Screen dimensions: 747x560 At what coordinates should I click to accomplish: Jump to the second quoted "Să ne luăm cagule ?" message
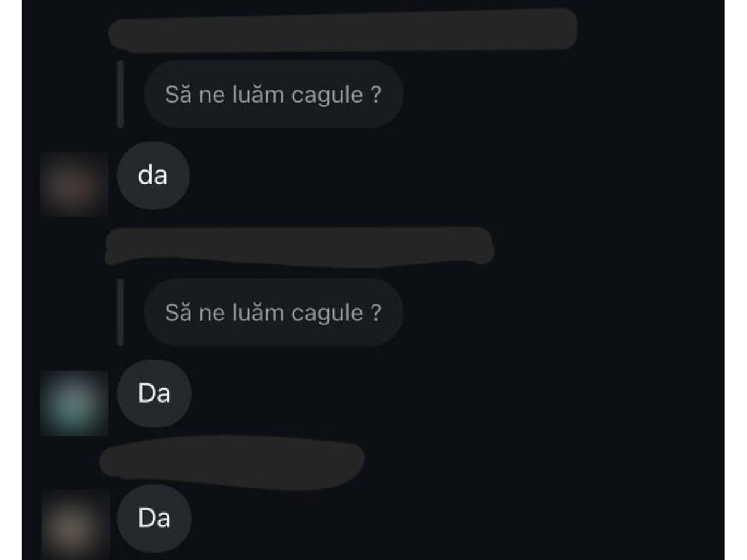click(273, 312)
